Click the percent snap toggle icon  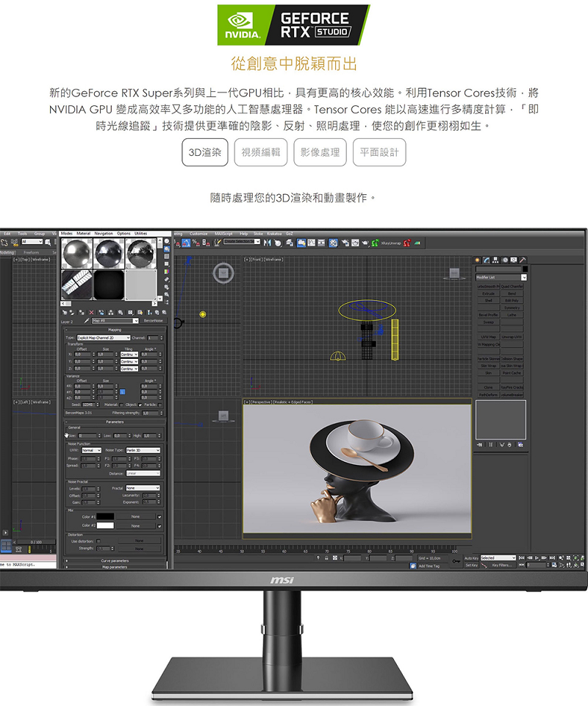tap(196, 243)
